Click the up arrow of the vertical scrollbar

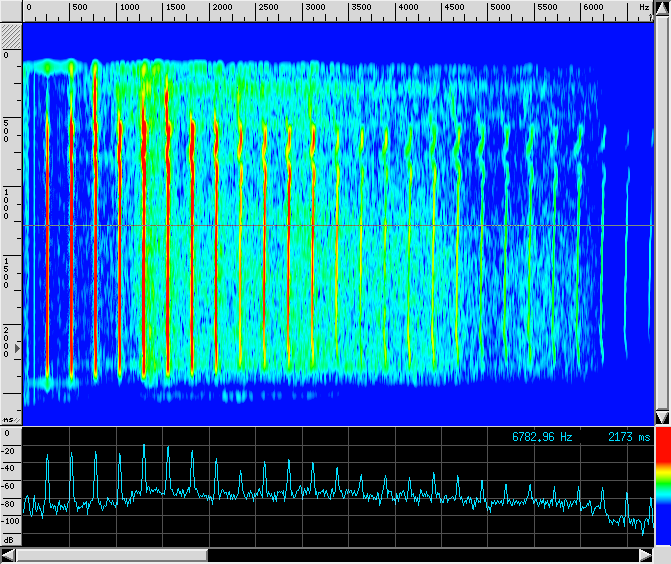tap(662, 8)
